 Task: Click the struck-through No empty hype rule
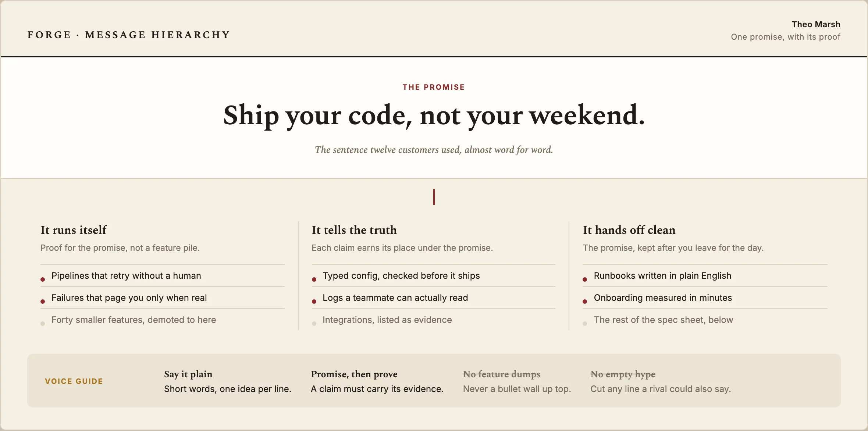point(623,374)
